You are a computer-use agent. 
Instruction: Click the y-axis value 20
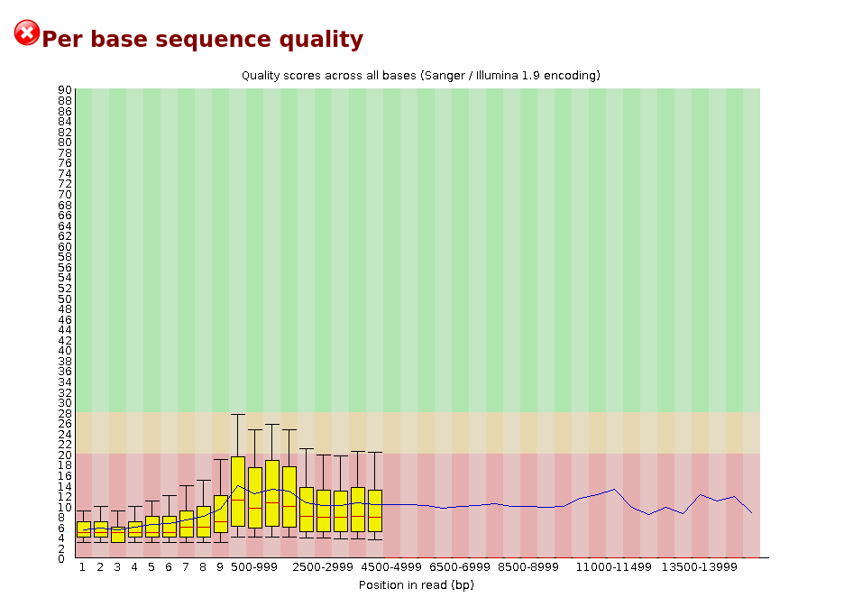(x=65, y=455)
